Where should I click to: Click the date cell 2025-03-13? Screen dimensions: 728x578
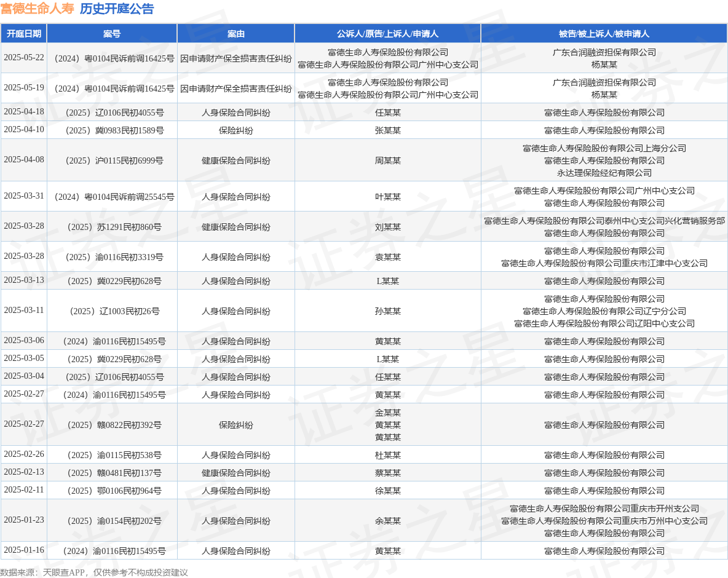(x=24, y=280)
